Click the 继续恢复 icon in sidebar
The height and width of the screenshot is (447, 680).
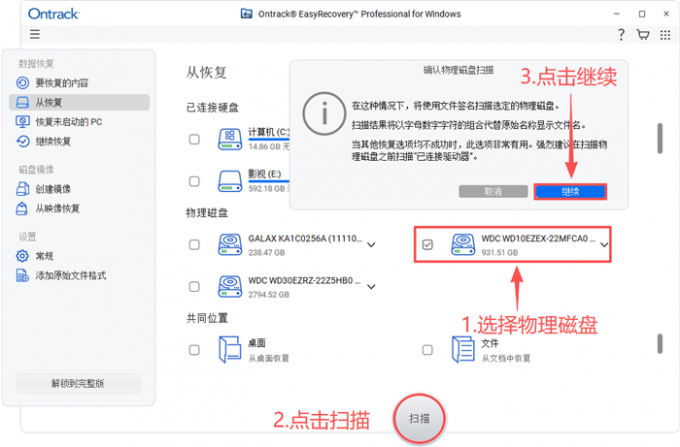tap(23, 141)
